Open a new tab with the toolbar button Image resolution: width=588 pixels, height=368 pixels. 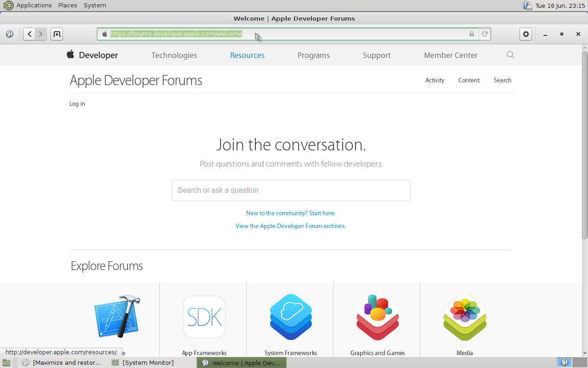pos(57,34)
